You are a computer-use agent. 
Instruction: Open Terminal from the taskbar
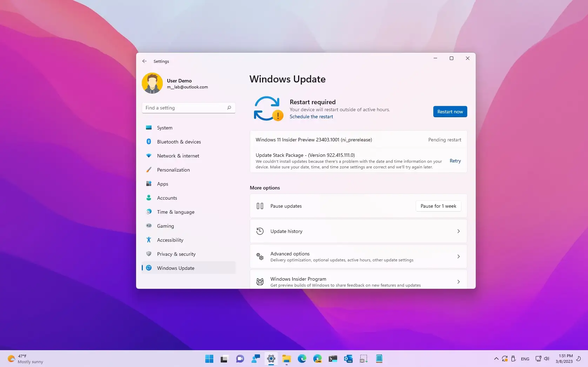(x=333, y=359)
